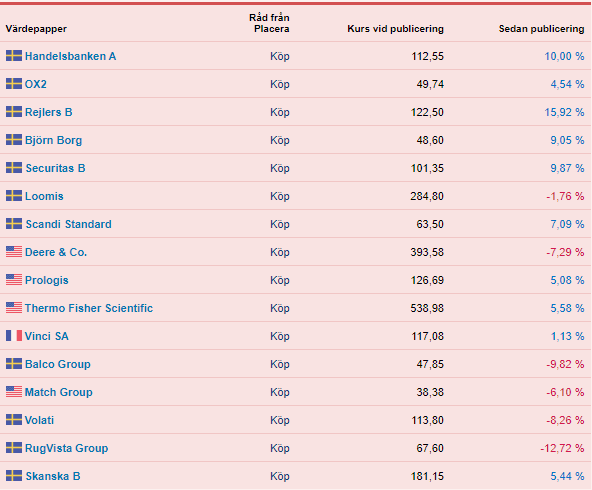The height and width of the screenshot is (490, 592).
Task: Click the 7,09 % value for Scandi Standard
Action: [567, 224]
